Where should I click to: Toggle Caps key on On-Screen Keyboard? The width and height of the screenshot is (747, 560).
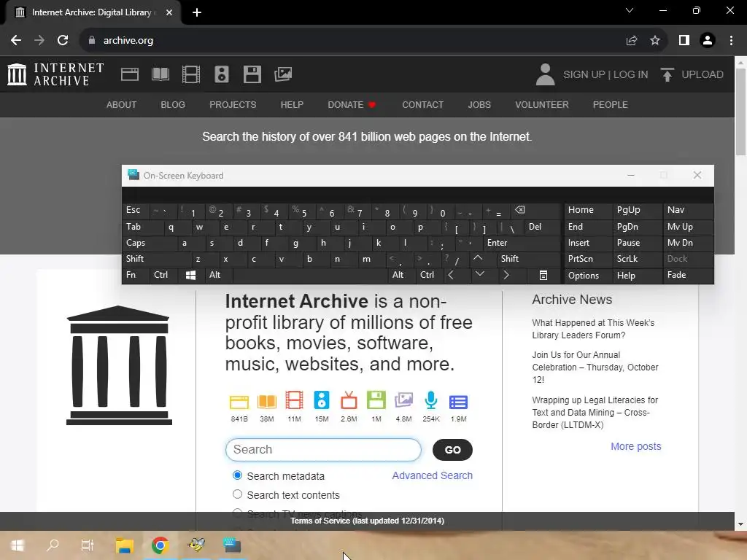click(x=149, y=243)
